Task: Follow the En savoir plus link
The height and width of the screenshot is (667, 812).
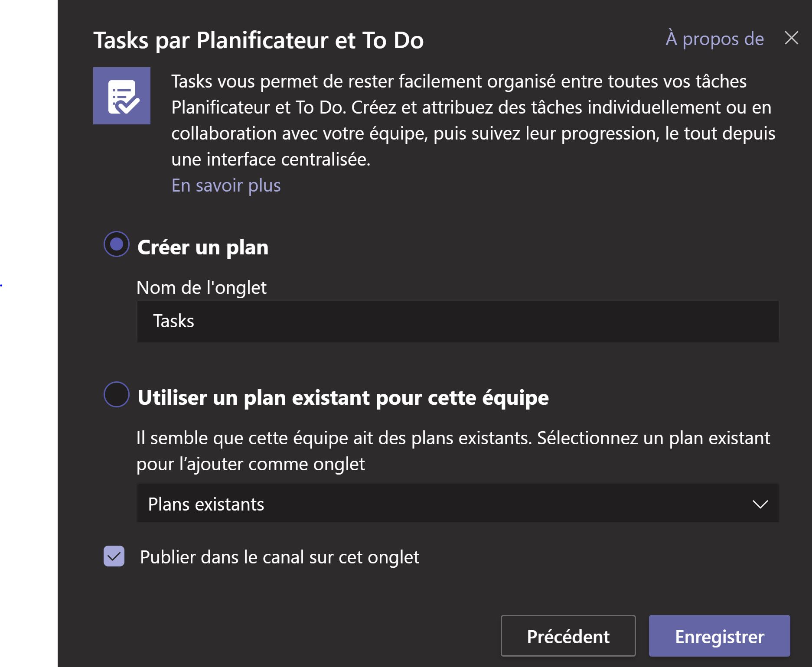Action: click(226, 185)
